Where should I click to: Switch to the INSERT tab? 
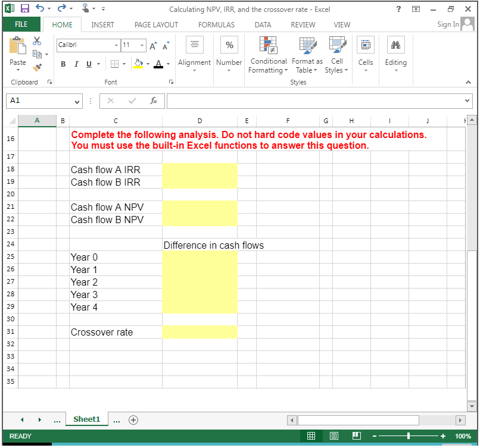102,25
